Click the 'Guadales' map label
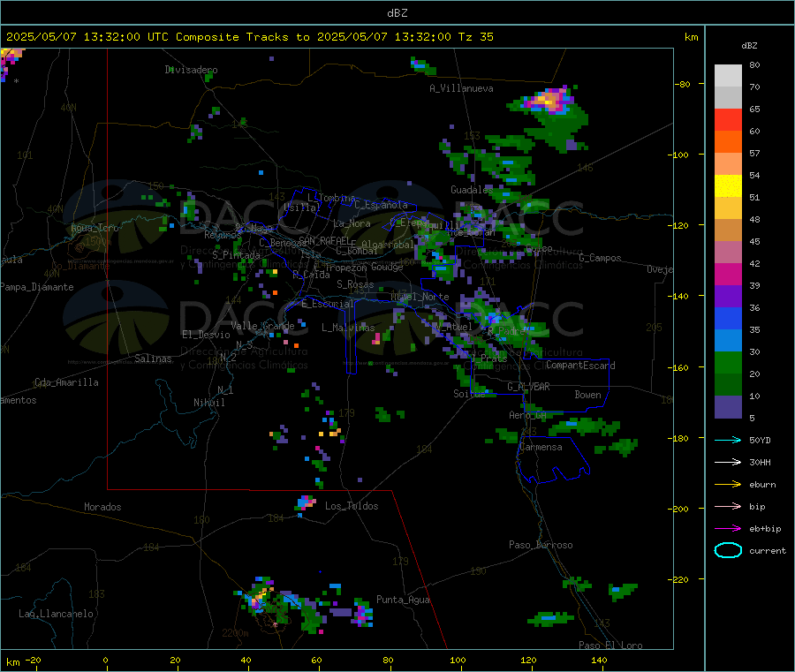Screen dimensions: 795x672 click(x=472, y=190)
